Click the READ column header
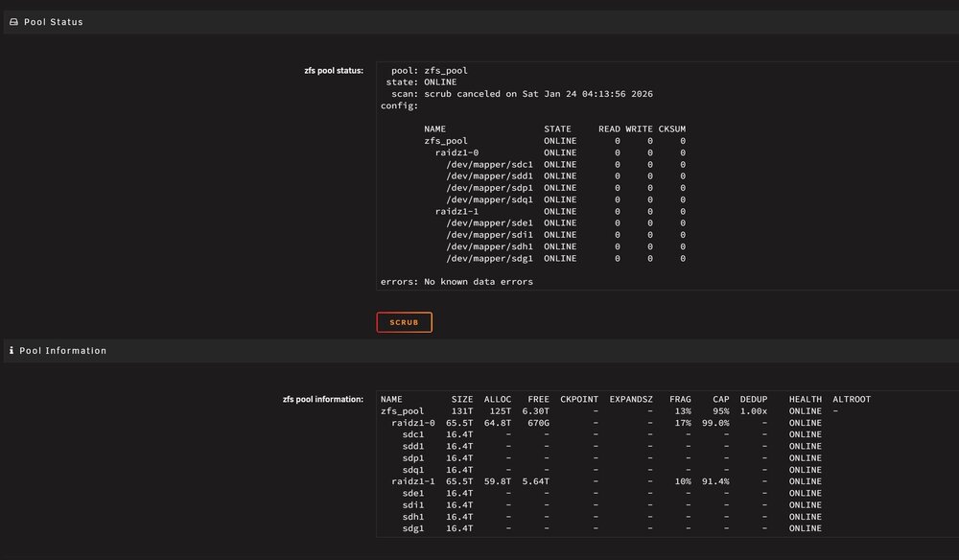The width and height of the screenshot is (959, 560). tap(609, 129)
